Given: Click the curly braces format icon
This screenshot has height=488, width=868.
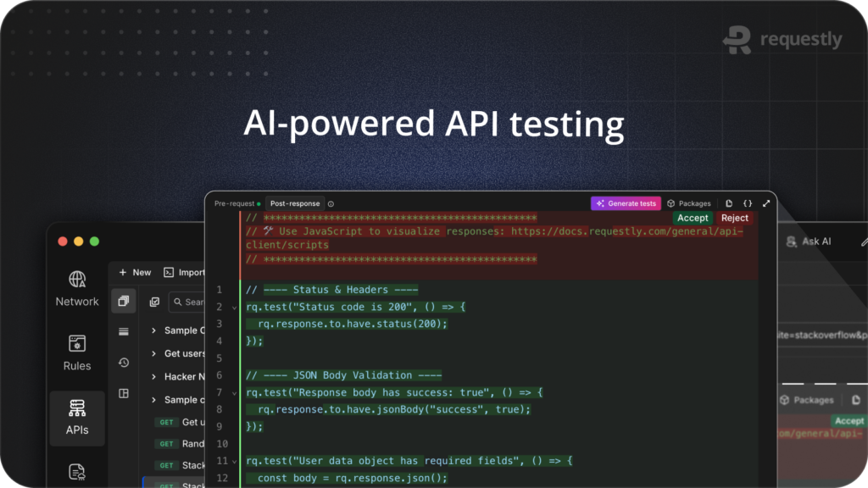Looking at the screenshot, I should pyautogui.click(x=748, y=202).
